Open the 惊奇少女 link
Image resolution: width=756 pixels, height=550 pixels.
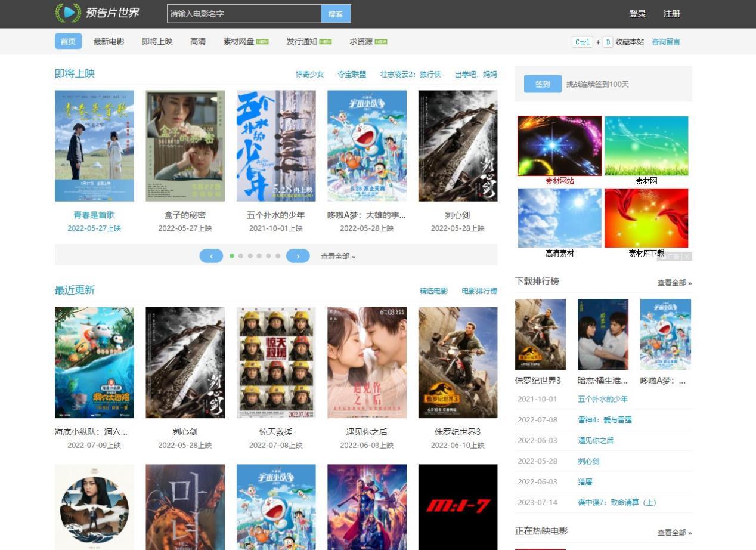[x=310, y=75]
